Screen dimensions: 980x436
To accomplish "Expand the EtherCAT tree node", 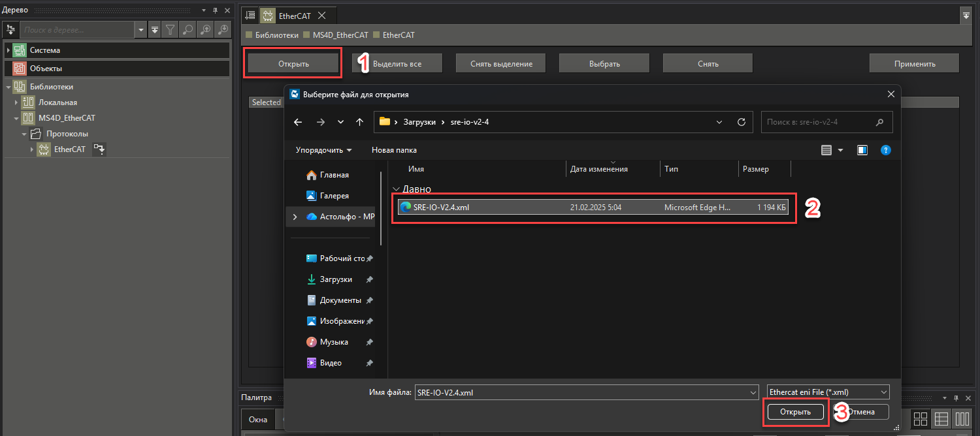I will coord(32,149).
